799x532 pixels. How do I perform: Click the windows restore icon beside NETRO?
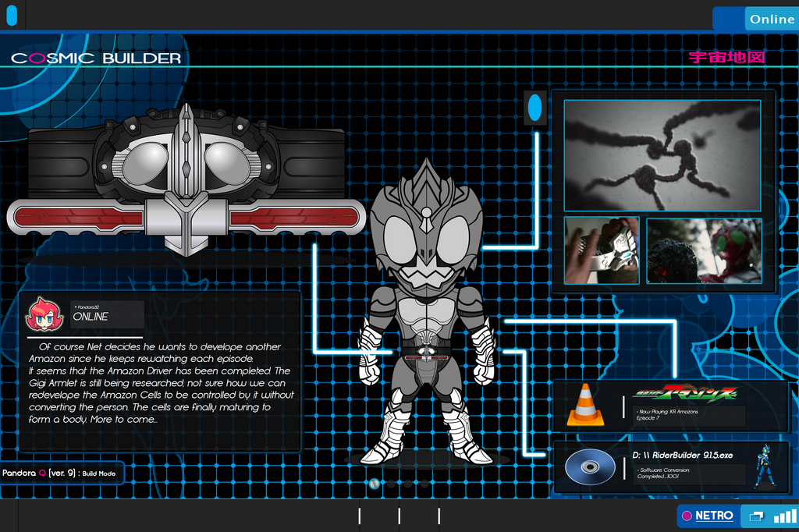point(756,516)
